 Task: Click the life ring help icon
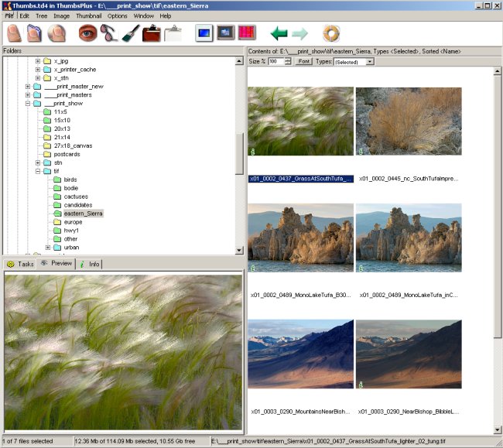[x=331, y=33]
